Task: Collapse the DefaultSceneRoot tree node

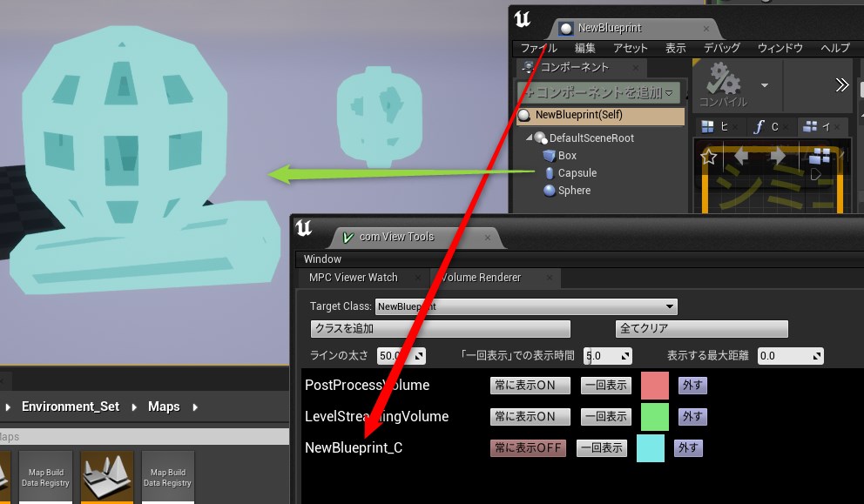Action: tap(529, 138)
